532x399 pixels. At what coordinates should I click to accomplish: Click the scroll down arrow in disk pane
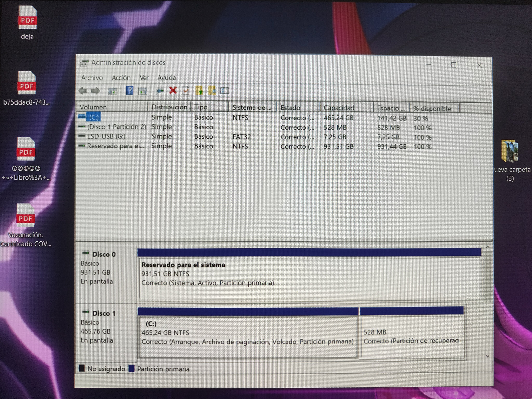point(487,356)
